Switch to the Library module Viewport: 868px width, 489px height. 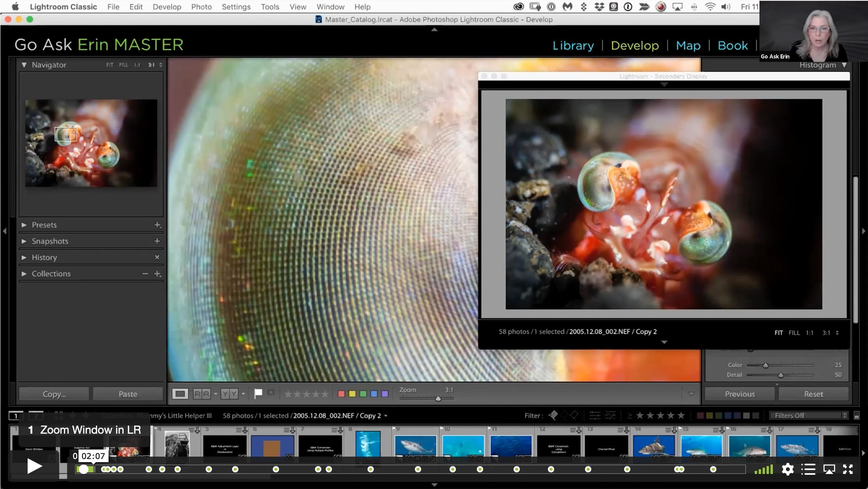[573, 45]
